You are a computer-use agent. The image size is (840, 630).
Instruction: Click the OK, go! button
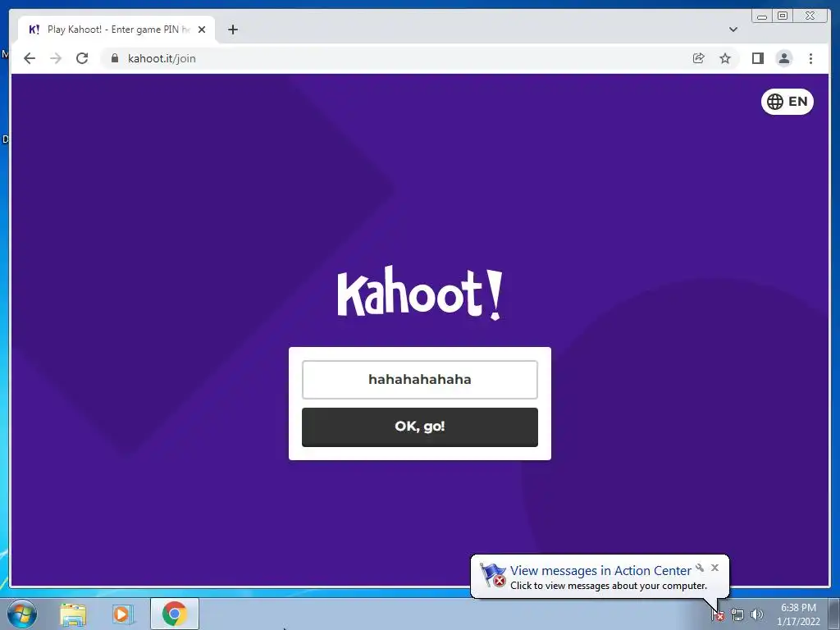(x=419, y=427)
